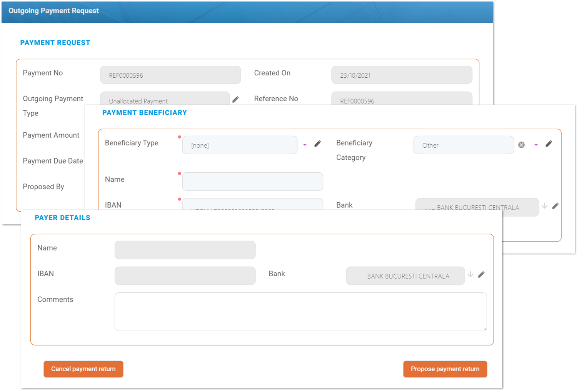The height and width of the screenshot is (392, 579).
Task: Edit the Beneficiary Type using pencil icon
Action: tap(317, 144)
